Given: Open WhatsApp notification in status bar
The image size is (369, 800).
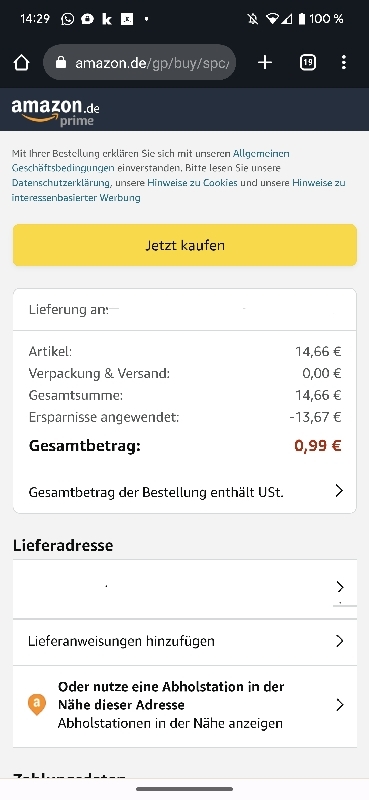Looking at the screenshot, I should [x=67, y=19].
